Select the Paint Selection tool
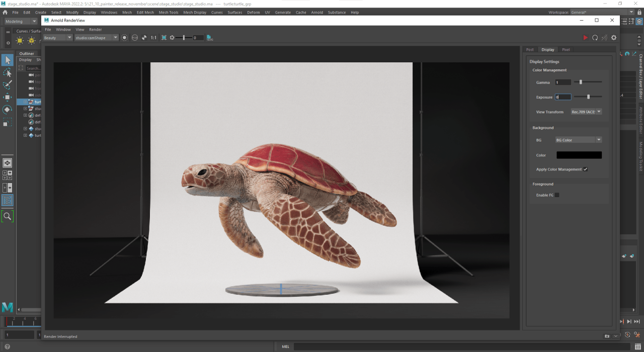 click(7, 85)
